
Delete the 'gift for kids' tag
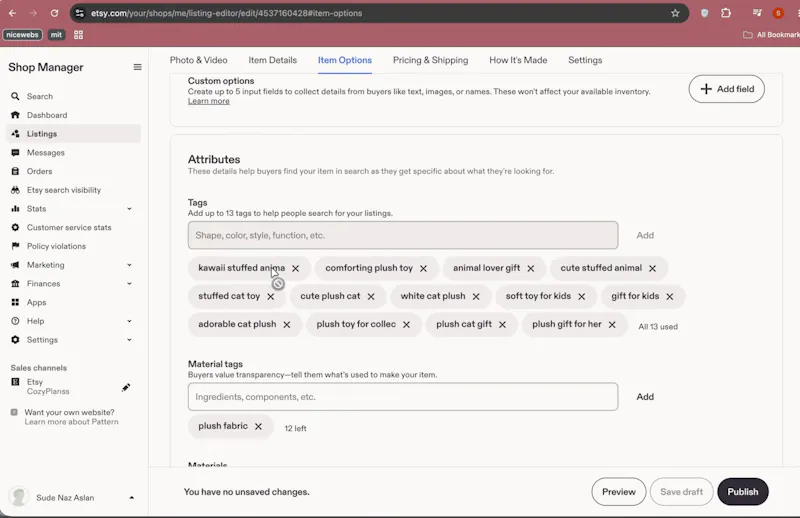pyautogui.click(x=669, y=297)
